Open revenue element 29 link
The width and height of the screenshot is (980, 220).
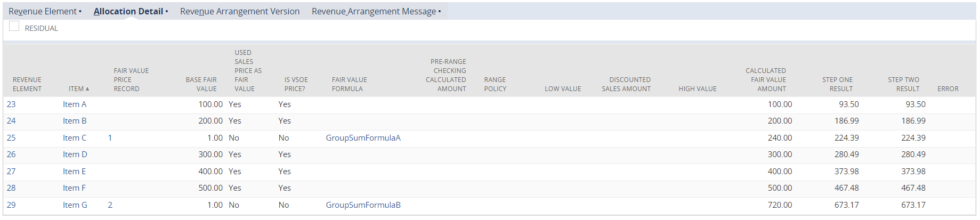tap(11, 205)
